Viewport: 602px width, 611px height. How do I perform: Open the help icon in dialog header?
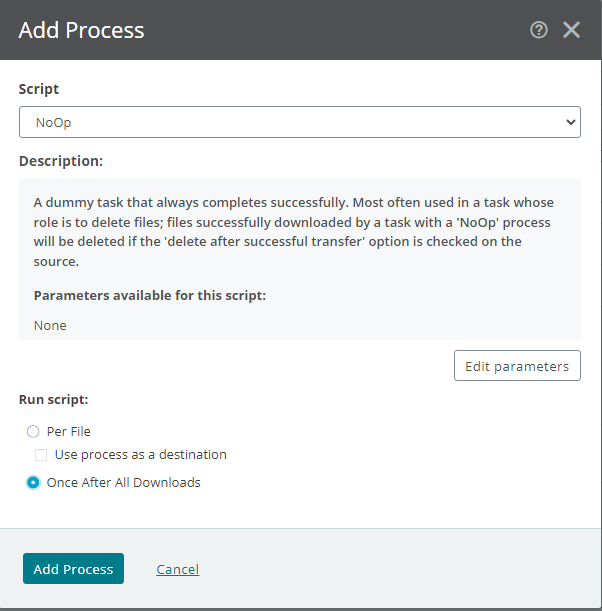(539, 30)
